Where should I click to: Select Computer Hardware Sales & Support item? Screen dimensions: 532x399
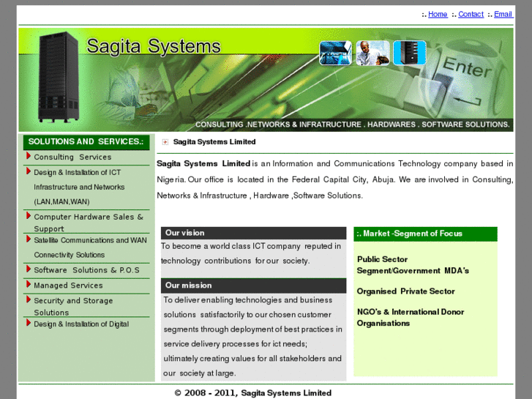89,223
